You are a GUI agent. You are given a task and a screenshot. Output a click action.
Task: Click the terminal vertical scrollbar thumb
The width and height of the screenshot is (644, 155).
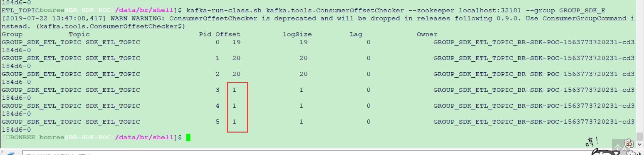click(640, 136)
